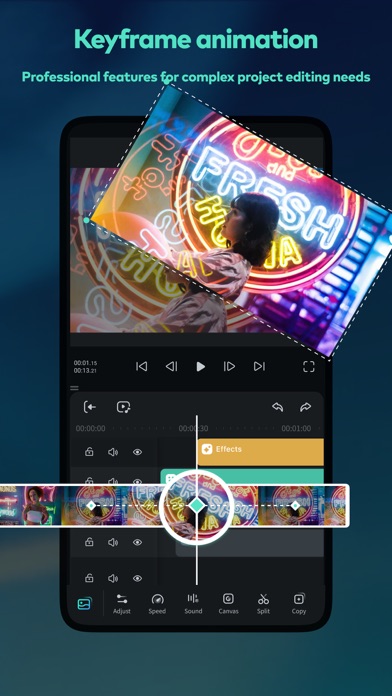Undo the last edit

click(x=277, y=407)
